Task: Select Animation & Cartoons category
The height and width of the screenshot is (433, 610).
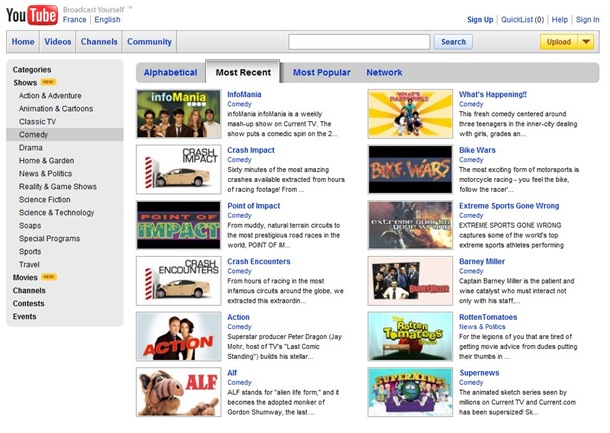Action: coord(56,109)
